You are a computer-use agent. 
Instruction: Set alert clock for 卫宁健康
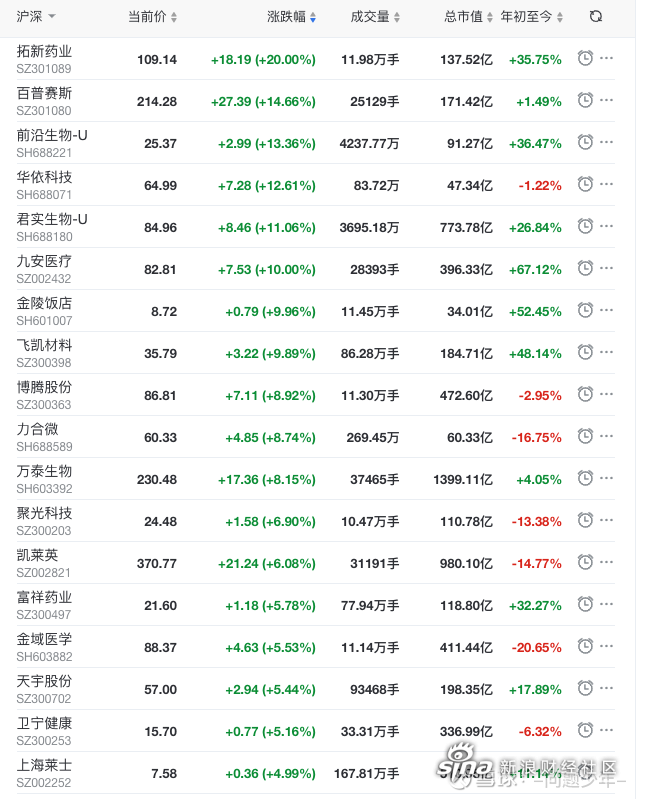[585, 730]
